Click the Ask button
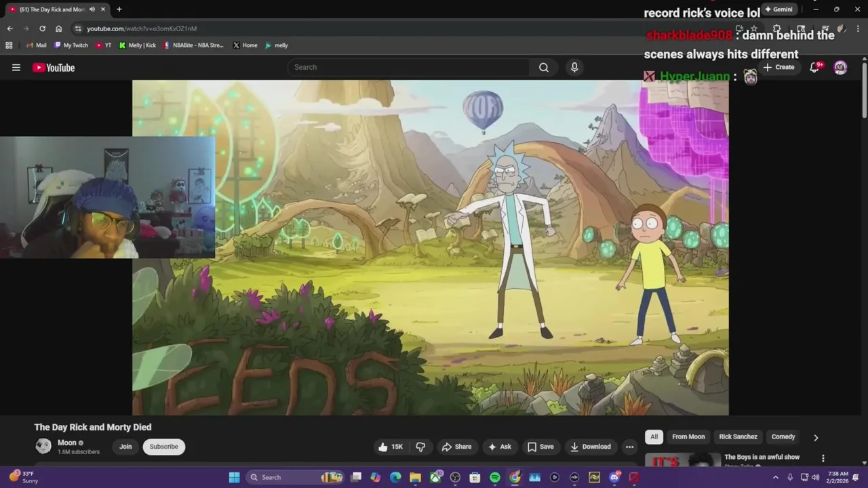This screenshot has width=868, height=488. pyautogui.click(x=499, y=447)
